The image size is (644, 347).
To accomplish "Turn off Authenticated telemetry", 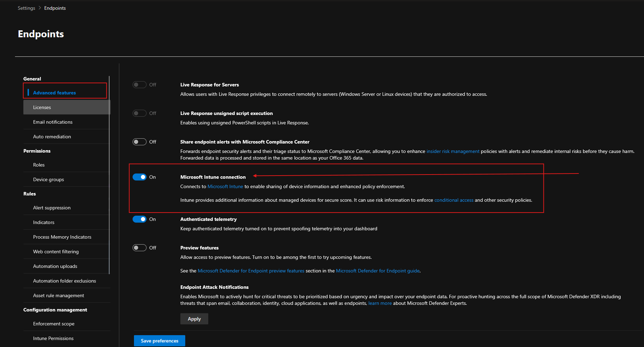I will pyautogui.click(x=139, y=219).
